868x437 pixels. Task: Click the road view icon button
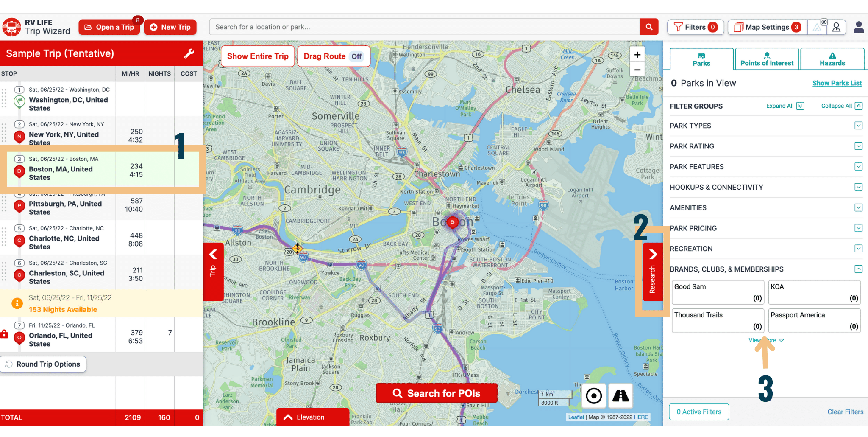click(x=620, y=396)
